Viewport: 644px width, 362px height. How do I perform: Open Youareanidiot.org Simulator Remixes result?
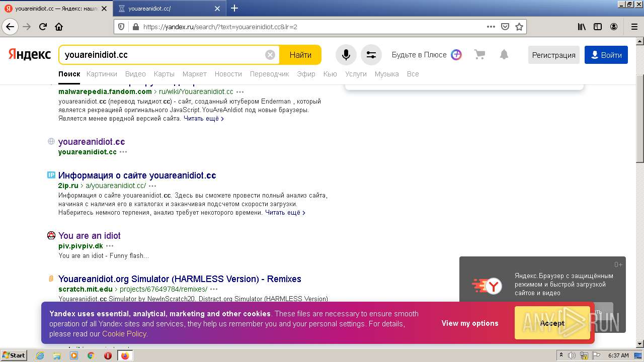180,279
